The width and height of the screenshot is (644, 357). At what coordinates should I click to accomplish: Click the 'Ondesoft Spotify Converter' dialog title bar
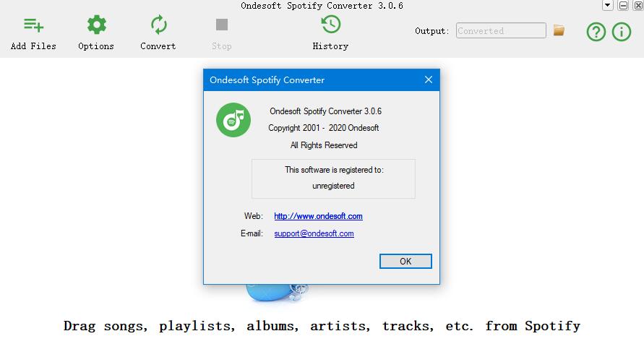click(x=322, y=79)
